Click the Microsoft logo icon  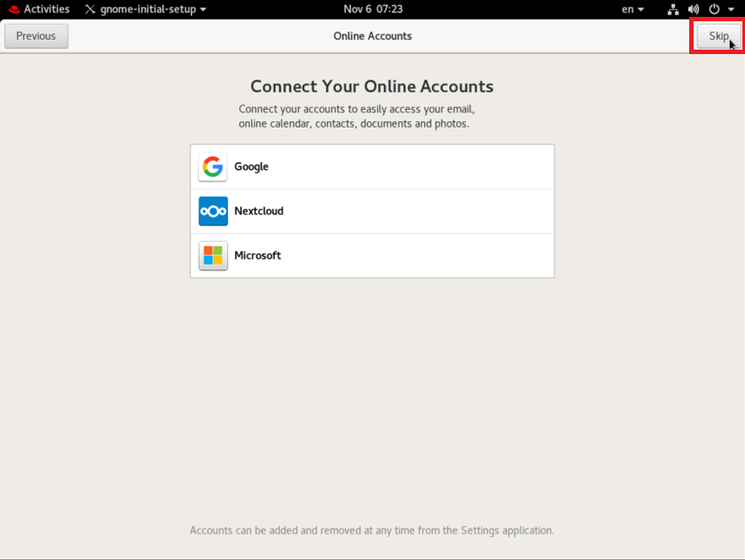[x=213, y=256]
